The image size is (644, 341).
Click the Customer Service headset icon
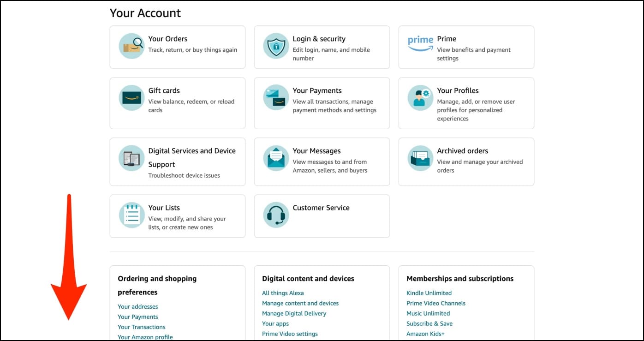click(276, 215)
